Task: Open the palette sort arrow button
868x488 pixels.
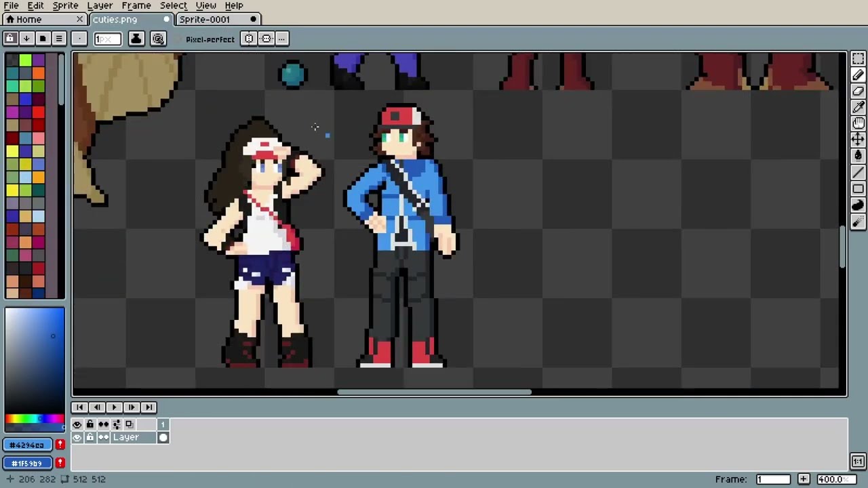Action: click(26, 39)
